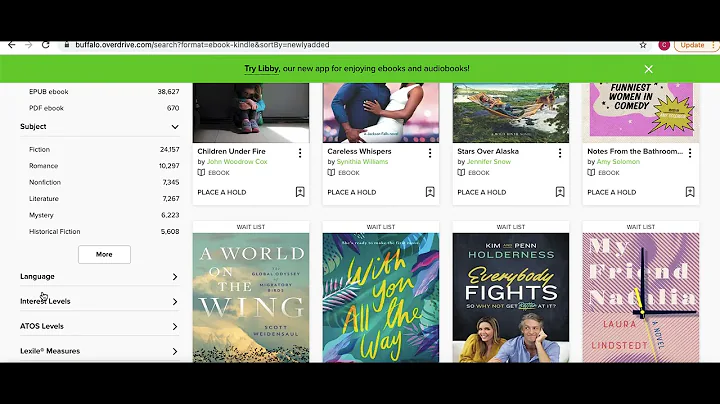
Task: Open the Funniest Women in Comedy cover
Action: [x=641, y=113]
